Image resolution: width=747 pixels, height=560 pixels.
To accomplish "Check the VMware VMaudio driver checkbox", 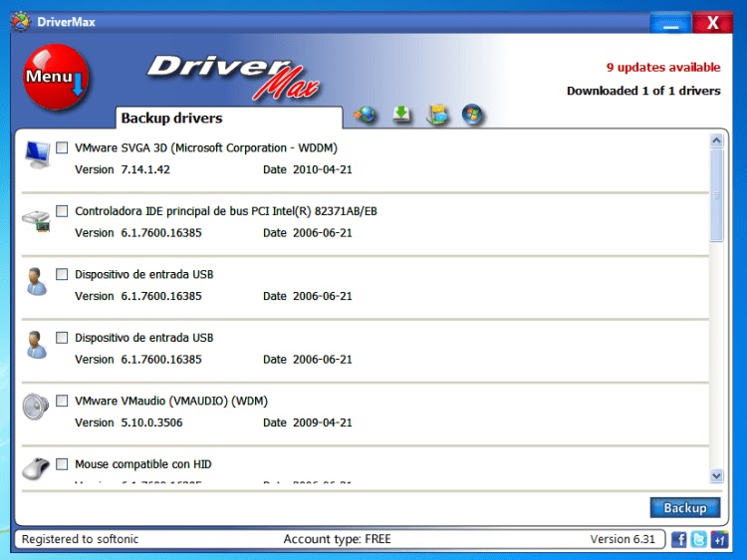I will [62, 401].
